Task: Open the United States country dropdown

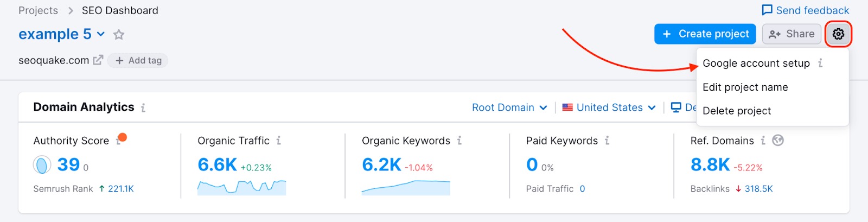Action: coord(609,107)
